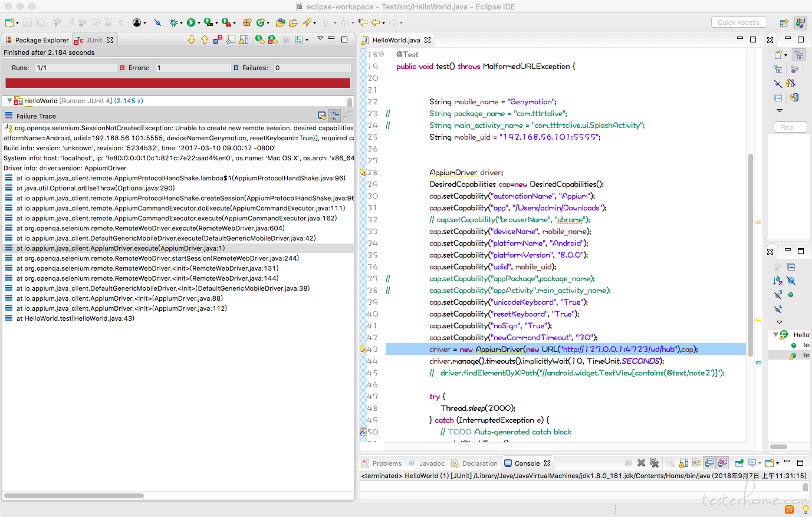Click the Search flashlight toolbar icon

click(x=307, y=22)
